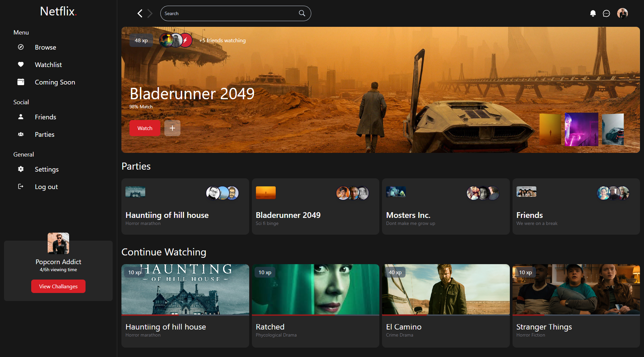Click Friends party poster thumbnail
The height and width of the screenshot is (357, 644).
tap(526, 191)
